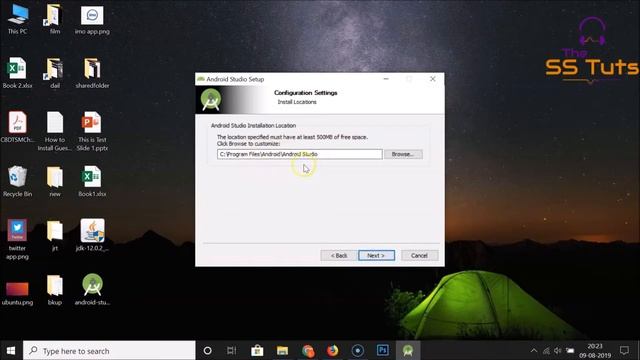Open the Recycle Bin
This screenshot has height=360, width=640.
17,181
